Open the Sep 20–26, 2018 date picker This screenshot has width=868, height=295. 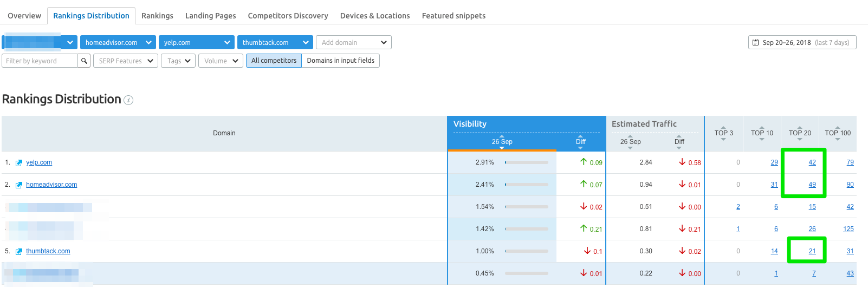802,42
